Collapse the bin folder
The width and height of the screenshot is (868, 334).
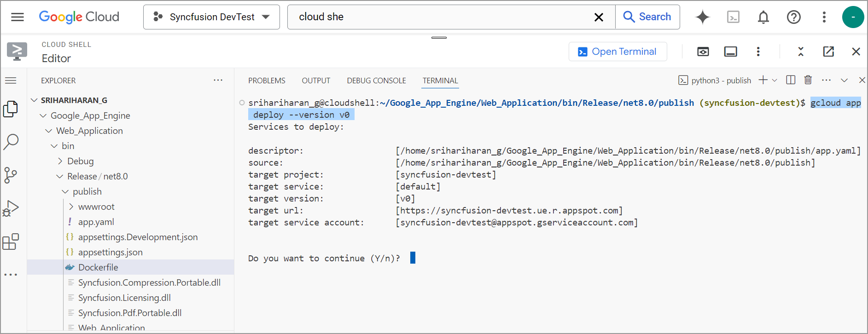pyautogui.click(x=130, y=146)
